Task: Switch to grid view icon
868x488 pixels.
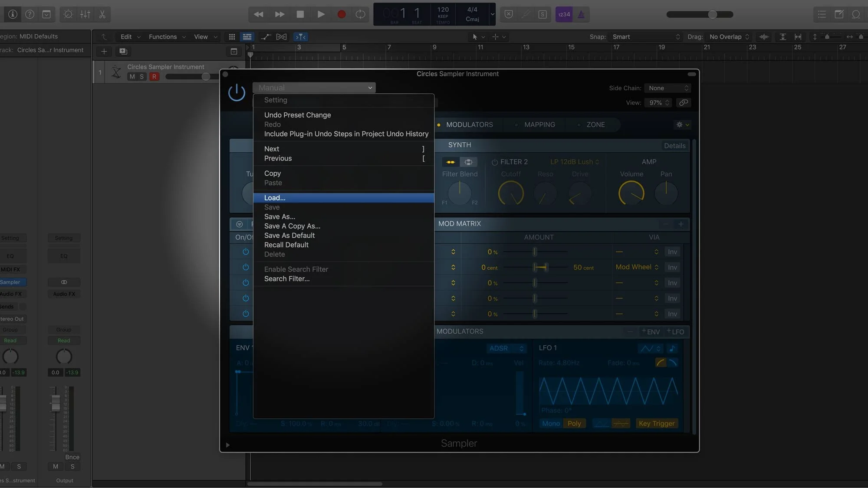Action: tap(232, 37)
